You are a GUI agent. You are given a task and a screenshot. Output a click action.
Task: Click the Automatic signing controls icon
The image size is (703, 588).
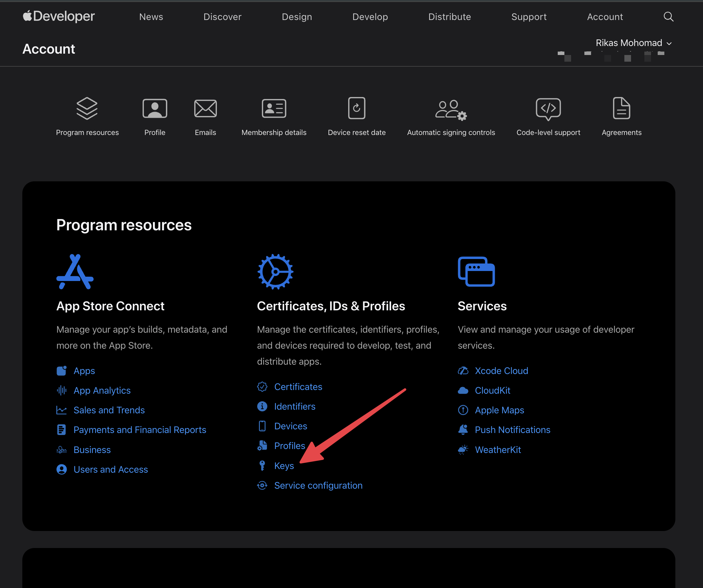[450, 110]
